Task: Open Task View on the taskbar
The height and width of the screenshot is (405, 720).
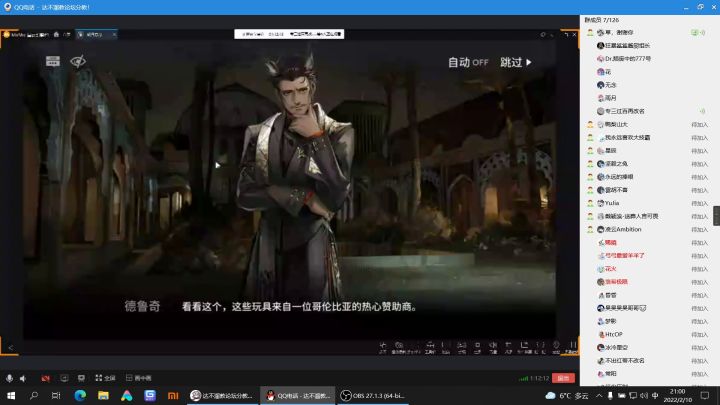Action: point(56,395)
